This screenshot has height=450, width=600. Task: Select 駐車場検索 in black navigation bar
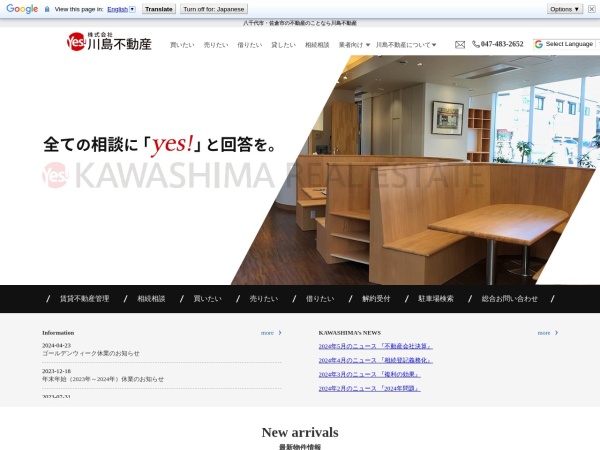tap(436, 299)
